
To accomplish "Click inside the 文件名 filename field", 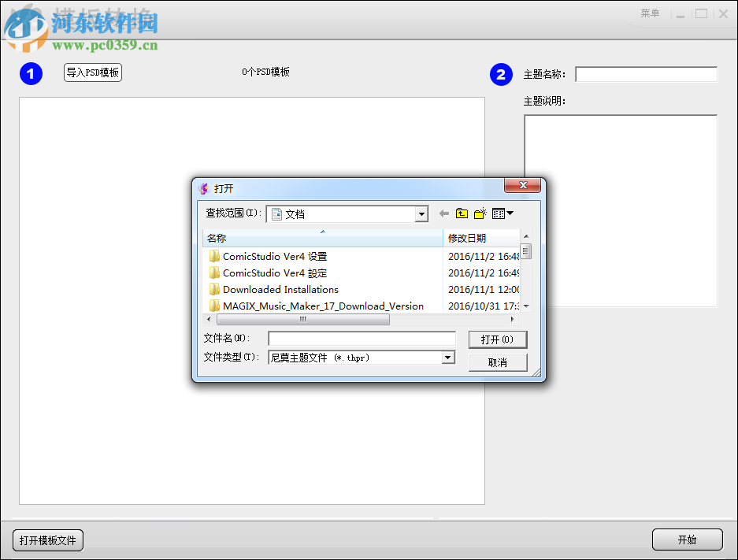I will pos(361,339).
